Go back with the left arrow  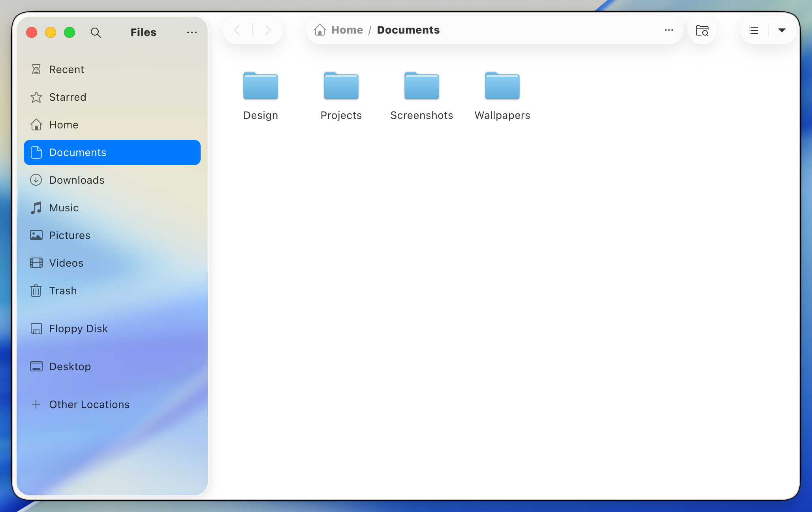(237, 30)
